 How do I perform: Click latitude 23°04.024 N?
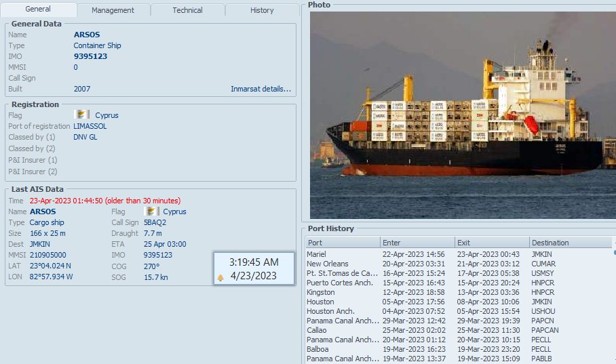click(50, 266)
